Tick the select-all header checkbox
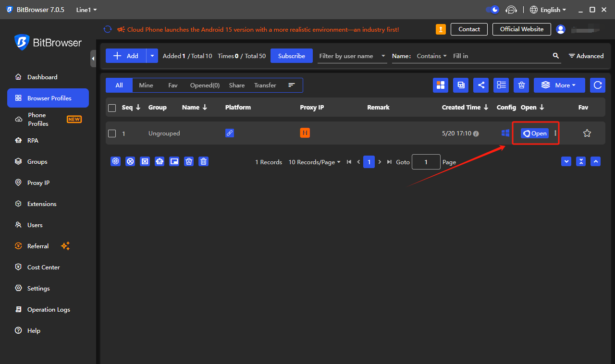 (x=112, y=108)
